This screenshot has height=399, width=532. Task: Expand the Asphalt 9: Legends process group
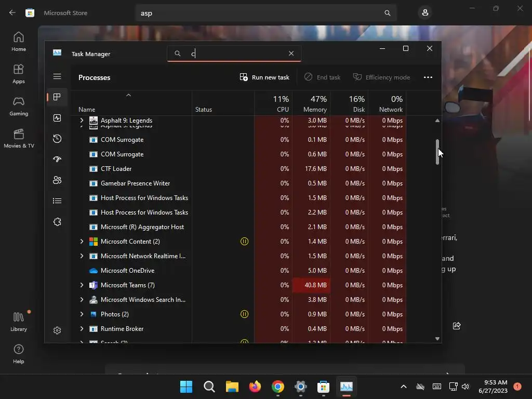coord(82,120)
